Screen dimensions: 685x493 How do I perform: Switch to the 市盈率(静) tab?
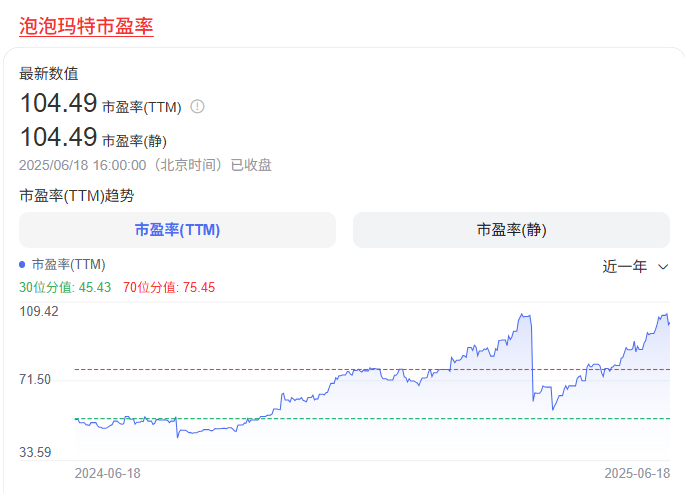coord(511,230)
